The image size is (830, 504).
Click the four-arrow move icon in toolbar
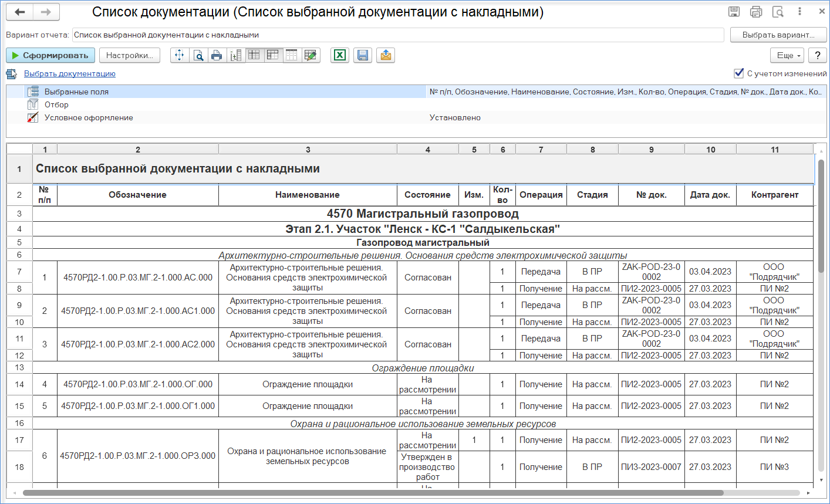(x=180, y=55)
